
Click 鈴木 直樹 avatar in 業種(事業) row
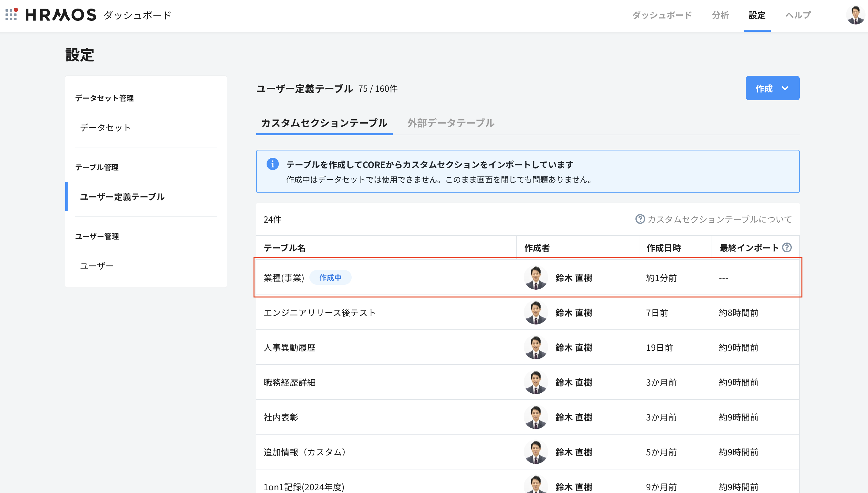coord(536,278)
